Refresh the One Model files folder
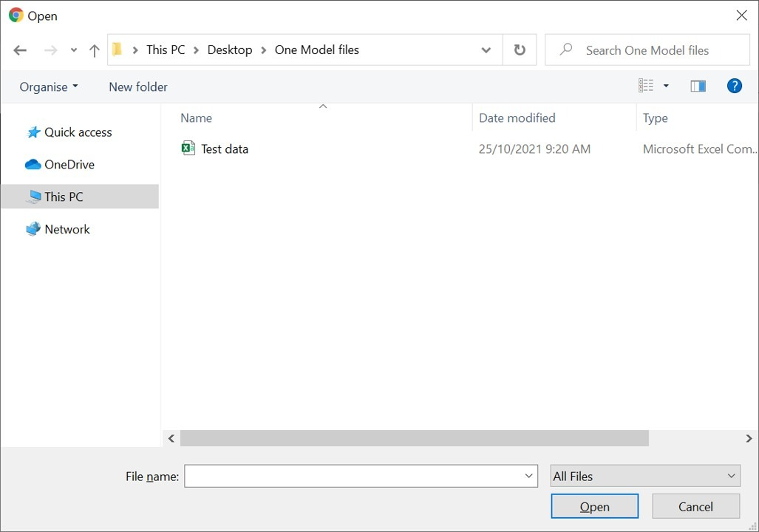Screen dimensions: 759x532 click(x=520, y=50)
